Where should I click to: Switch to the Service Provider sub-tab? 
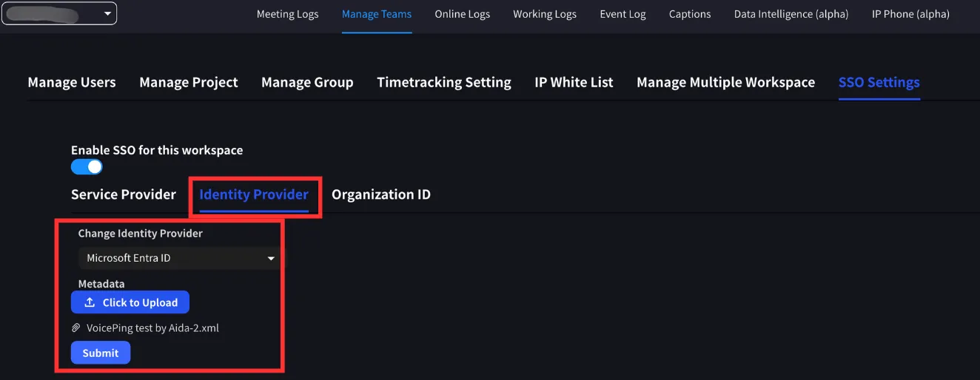click(124, 194)
